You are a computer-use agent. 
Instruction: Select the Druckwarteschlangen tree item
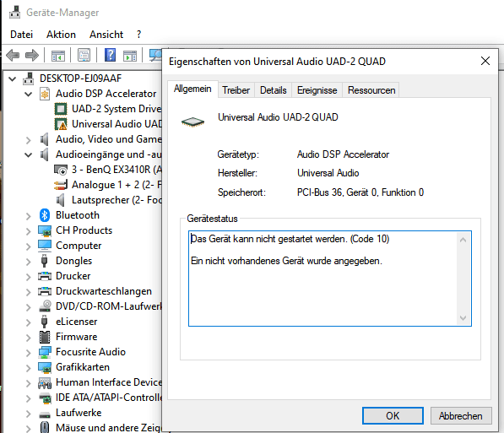pos(104,291)
